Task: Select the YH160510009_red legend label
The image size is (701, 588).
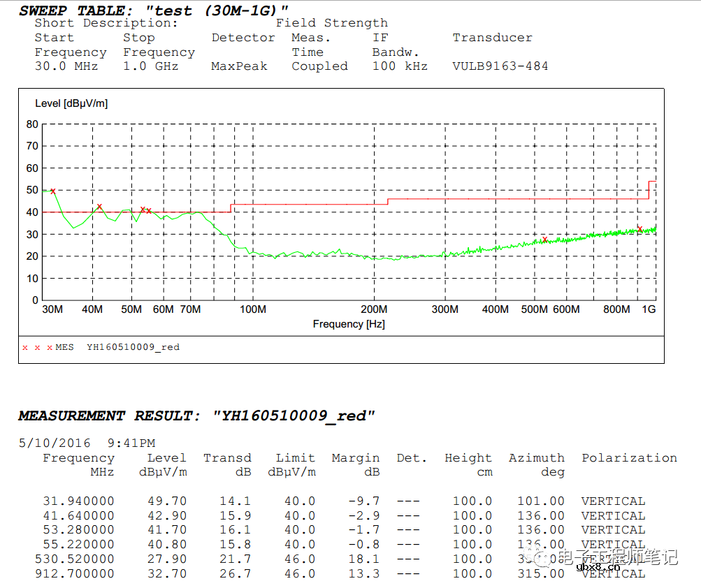Action: [x=133, y=347]
